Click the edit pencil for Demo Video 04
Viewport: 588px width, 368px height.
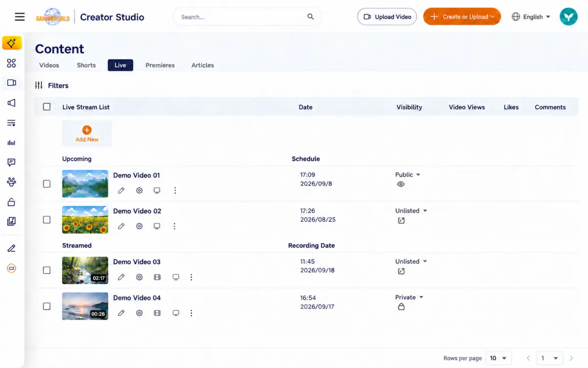[121, 313]
